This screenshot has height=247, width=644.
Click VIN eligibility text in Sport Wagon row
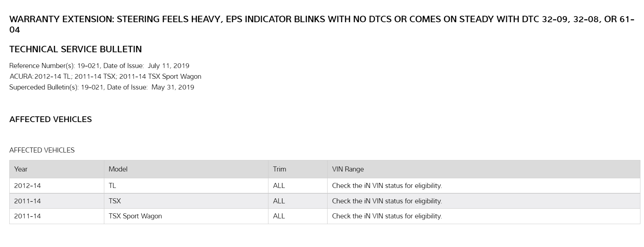pos(387,216)
